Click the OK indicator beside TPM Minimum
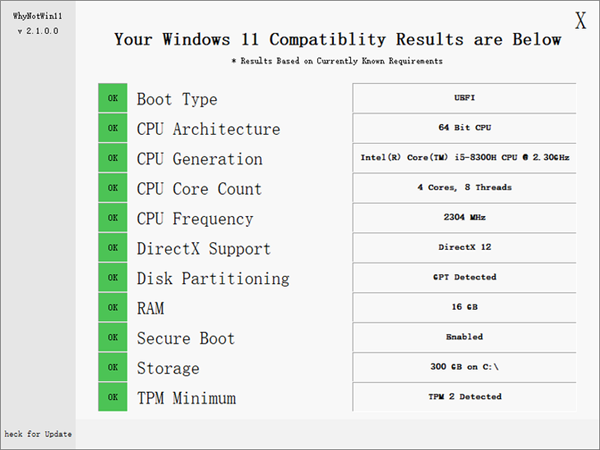Image resolution: width=600 pixels, height=450 pixels. 113,397
